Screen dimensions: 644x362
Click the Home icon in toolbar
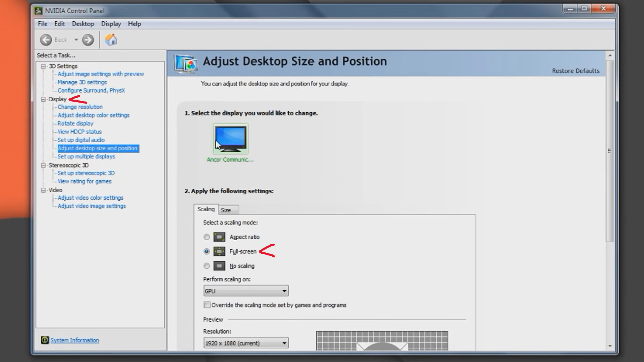point(111,40)
